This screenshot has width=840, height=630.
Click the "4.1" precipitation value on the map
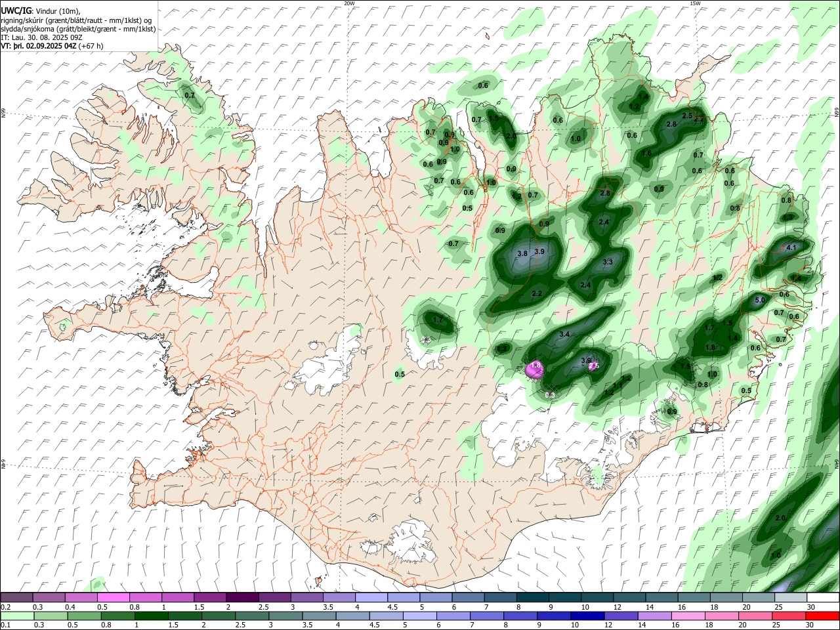pyautogui.click(x=791, y=247)
